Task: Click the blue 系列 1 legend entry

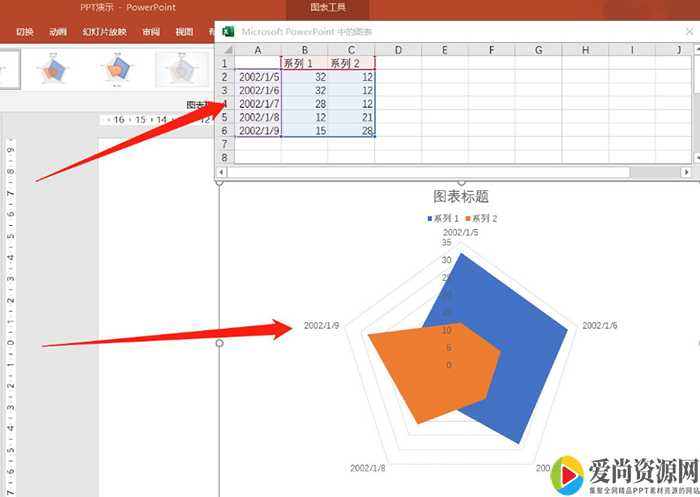Action: coord(446,218)
